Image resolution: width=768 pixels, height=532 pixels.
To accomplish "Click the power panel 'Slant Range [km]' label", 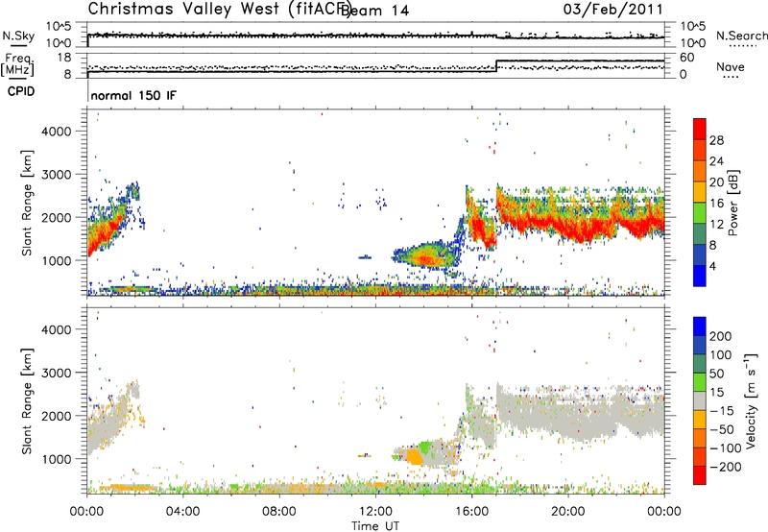I will tap(27, 203).
